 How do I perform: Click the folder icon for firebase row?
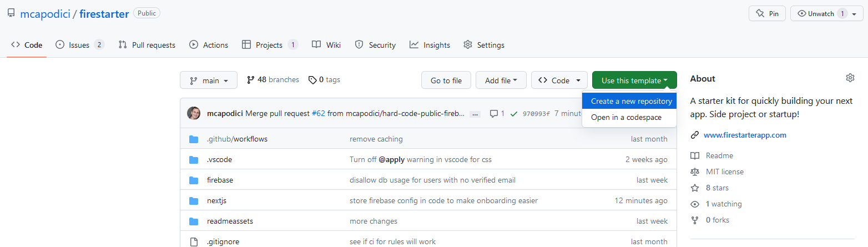194,180
